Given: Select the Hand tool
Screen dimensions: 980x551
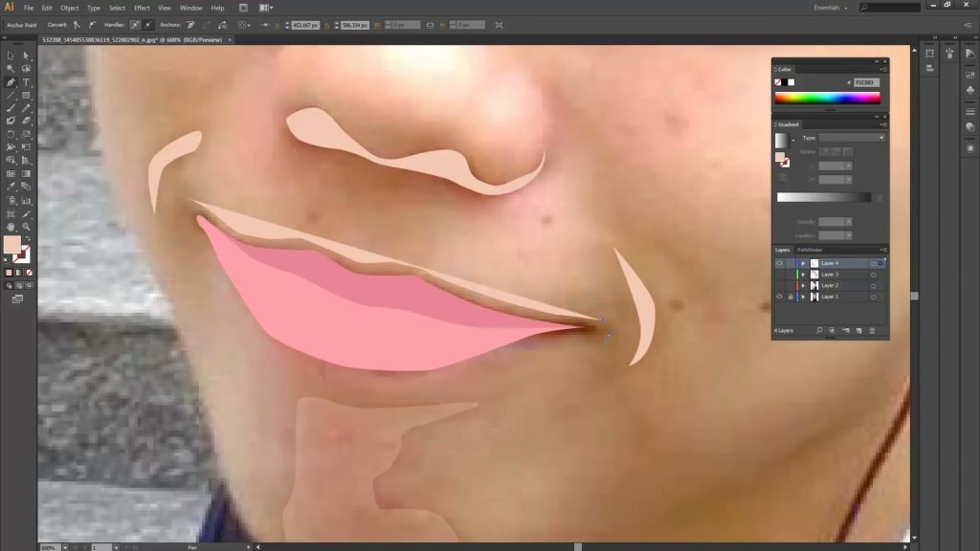Looking at the screenshot, I should pyautogui.click(x=11, y=227).
